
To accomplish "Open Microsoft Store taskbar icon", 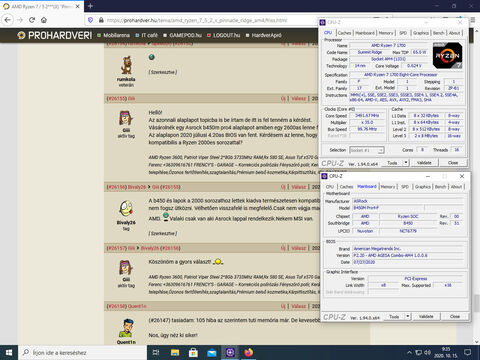I will (193, 353).
